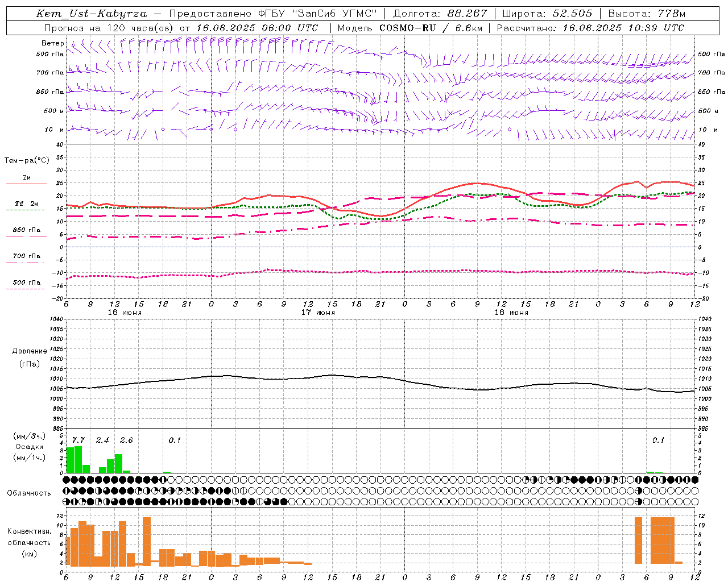Click the (гПа) unit under Давление

(30, 364)
